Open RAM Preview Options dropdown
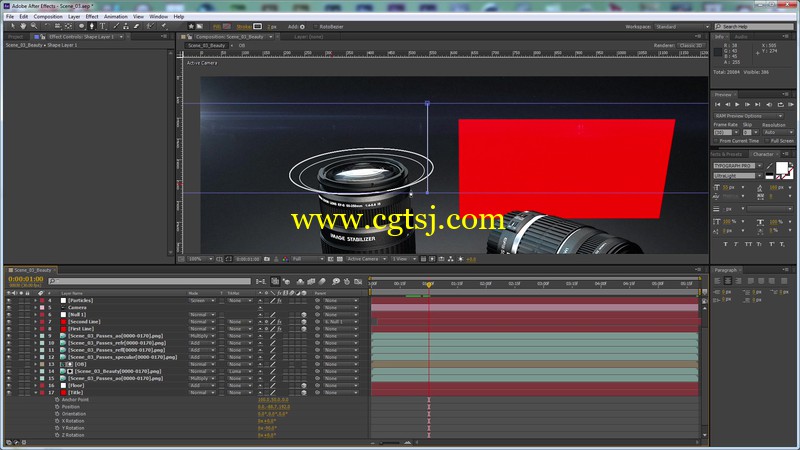Image resolution: width=800 pixels, height=450 pixels. pyautogui.click(x=748, y=116)
